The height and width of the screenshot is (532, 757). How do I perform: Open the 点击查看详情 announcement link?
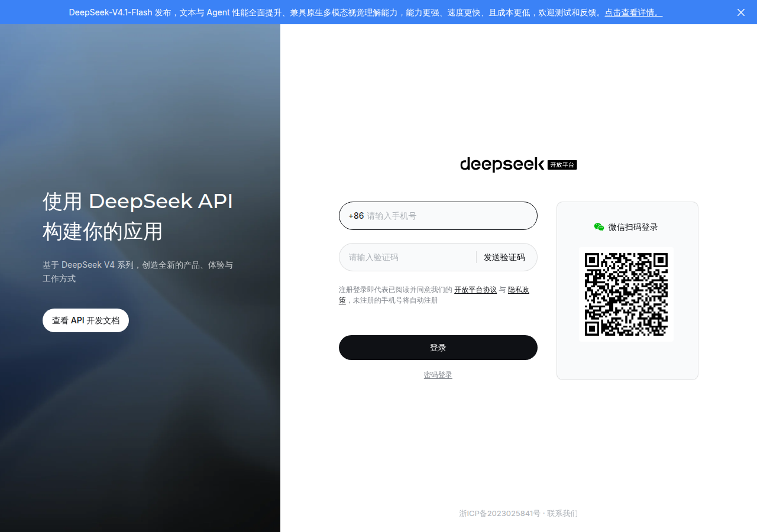[633, 12]
